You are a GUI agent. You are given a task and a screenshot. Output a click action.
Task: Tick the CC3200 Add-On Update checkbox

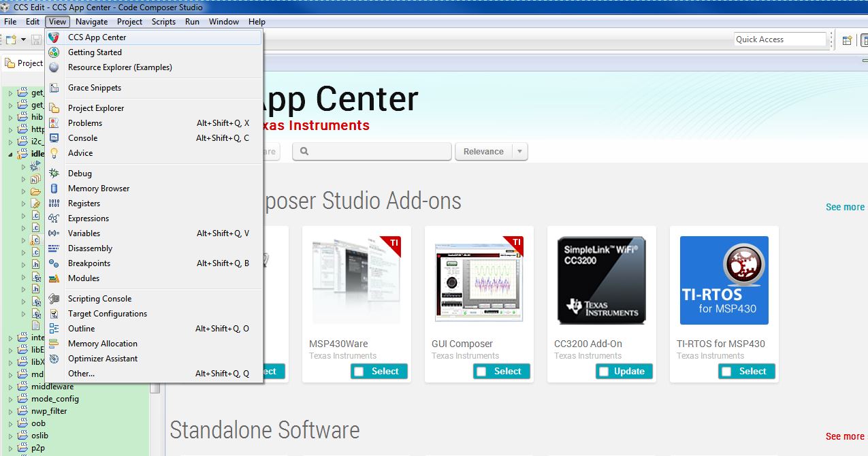pyautogui.click(x=604, y=372)
